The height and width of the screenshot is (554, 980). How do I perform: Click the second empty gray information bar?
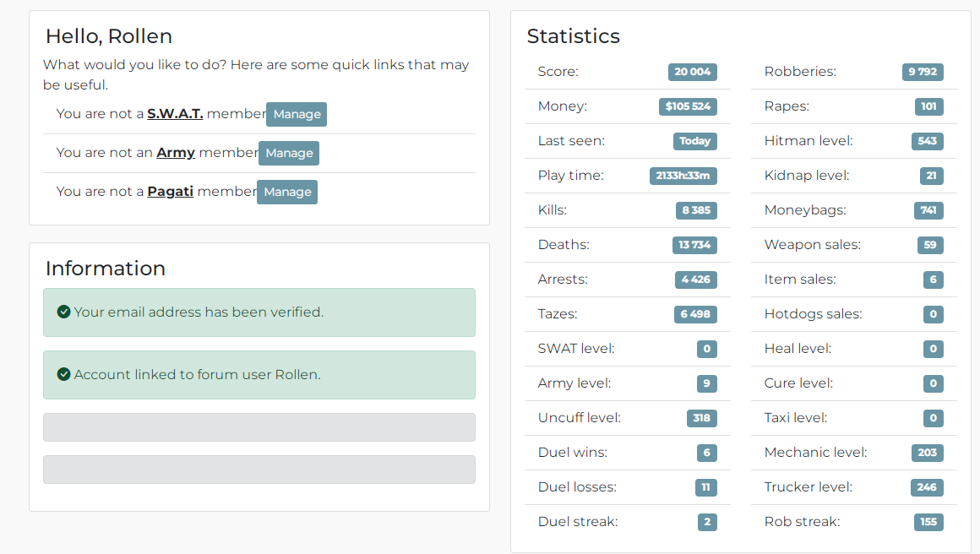[259, 470]
